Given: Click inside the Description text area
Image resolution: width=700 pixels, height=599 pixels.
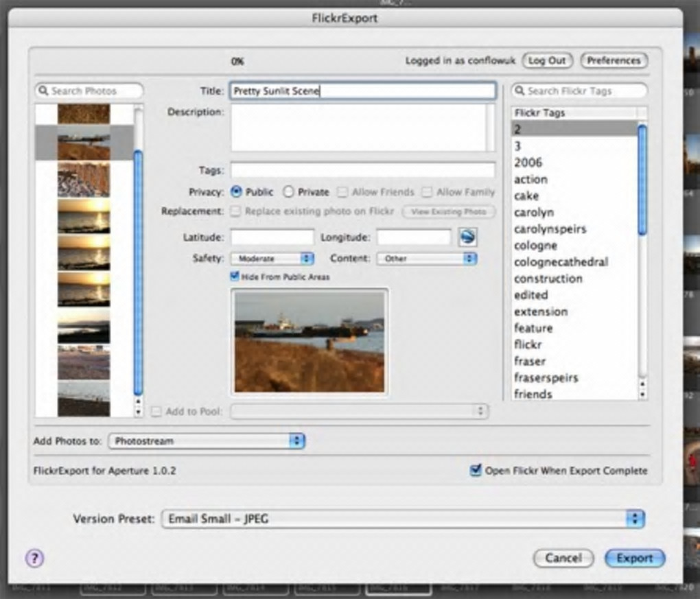Looking at the screenshot, I should 358,128.
